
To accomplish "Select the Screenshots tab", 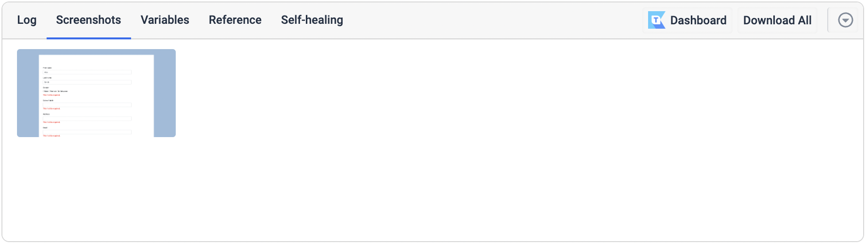I will (88, 20).
